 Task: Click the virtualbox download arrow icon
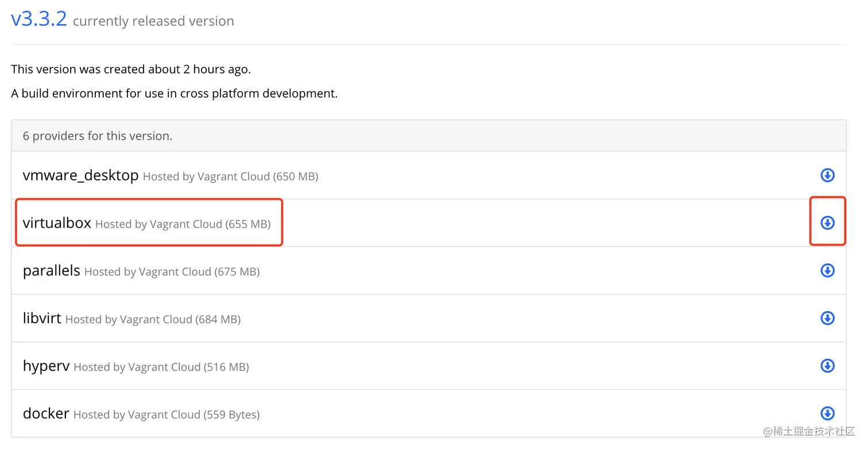tap(827, 223)
